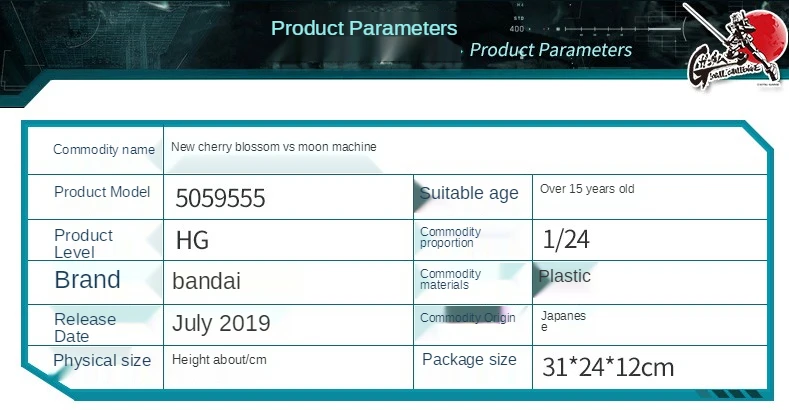
Task: Click the bold teal 'Product Parameters' heading
Action: [x=364, y=28]
